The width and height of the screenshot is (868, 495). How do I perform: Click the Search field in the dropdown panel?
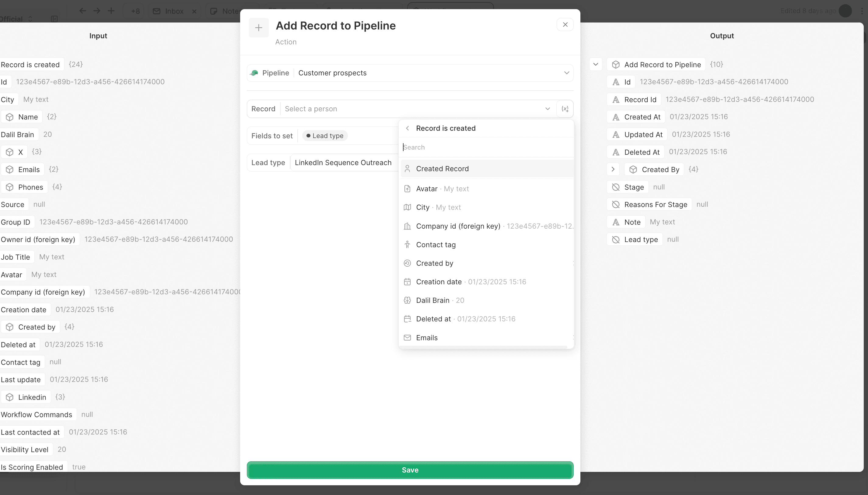point(476,147)
